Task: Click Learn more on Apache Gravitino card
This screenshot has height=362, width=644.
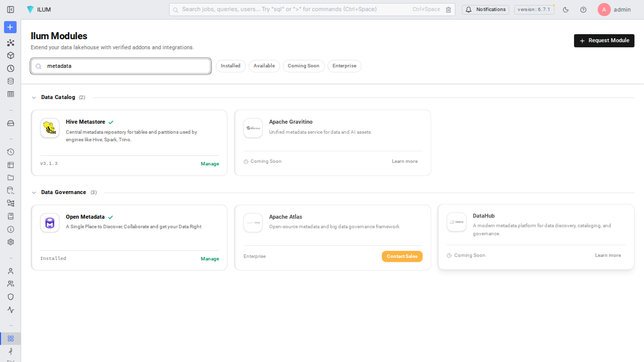Action: [x=405, y=161]
